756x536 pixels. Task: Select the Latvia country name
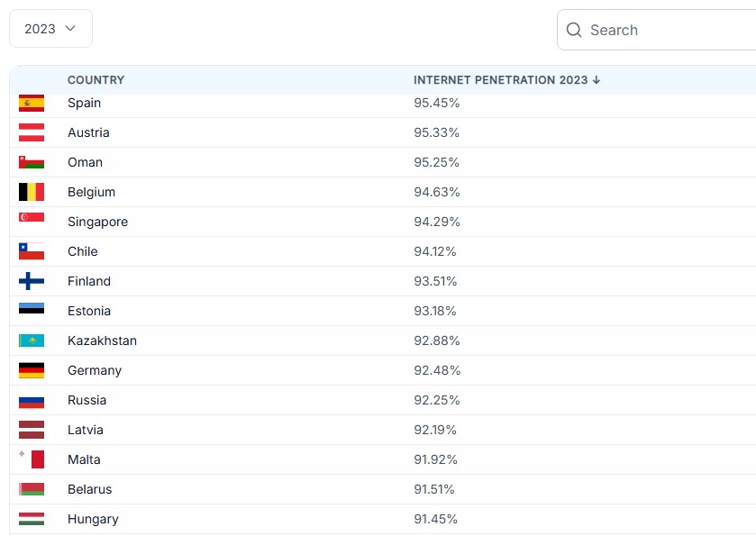[x=86, y=430]
